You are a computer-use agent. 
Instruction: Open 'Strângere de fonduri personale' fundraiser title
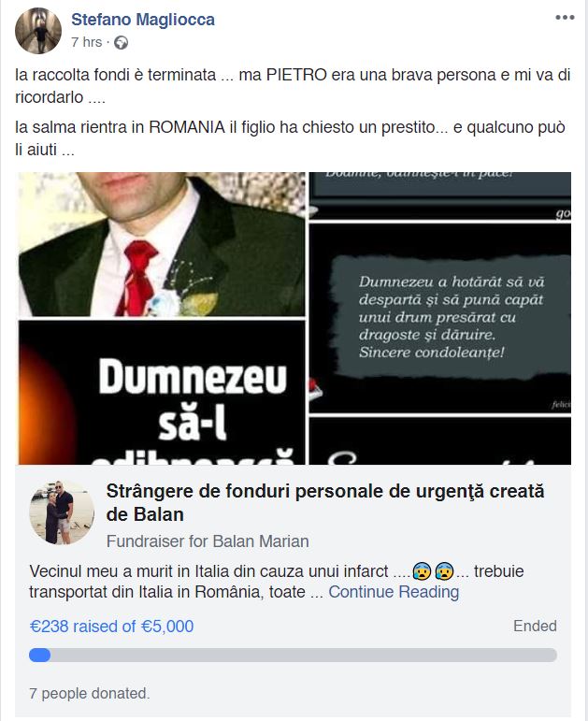pos(325,502)
